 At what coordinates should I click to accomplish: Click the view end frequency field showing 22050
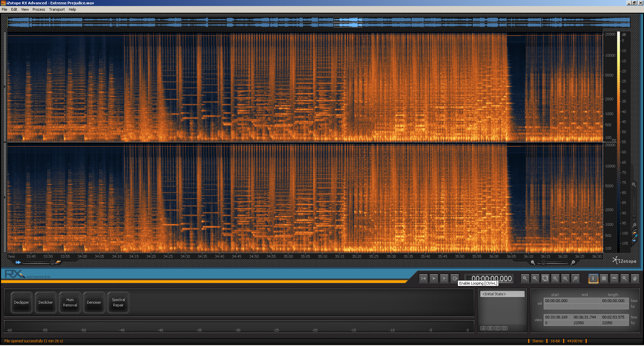pos(586,323)
